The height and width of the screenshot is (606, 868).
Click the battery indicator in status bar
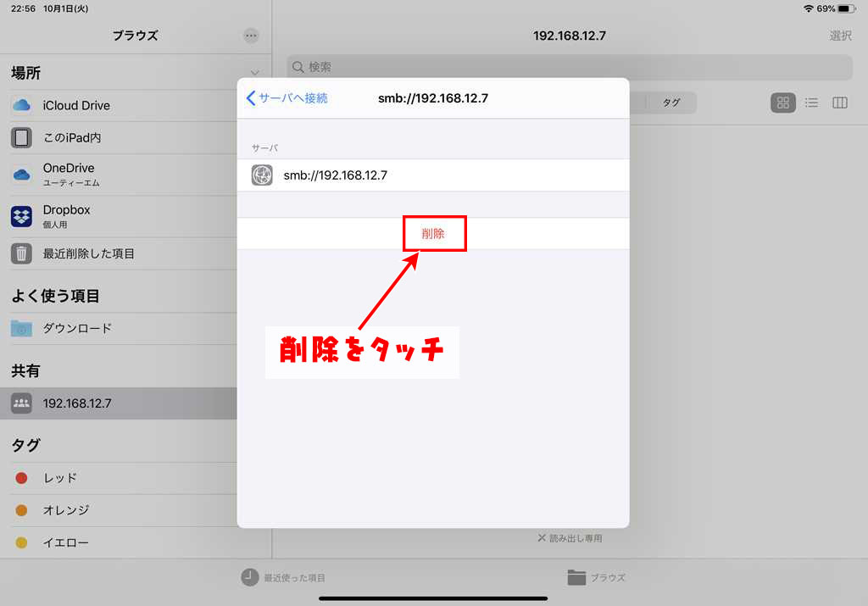point(847,8)
